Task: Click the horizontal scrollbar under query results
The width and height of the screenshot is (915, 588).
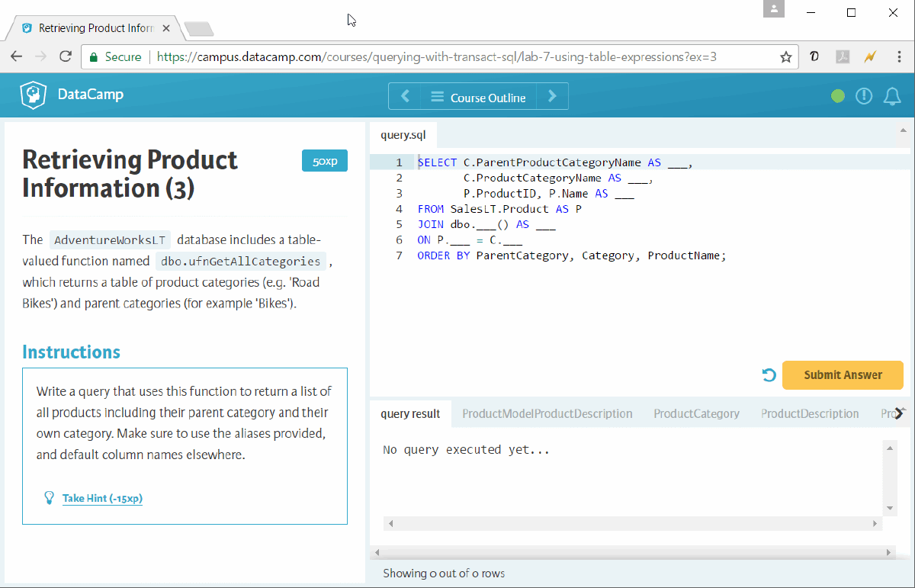Action: pos(632,523)
